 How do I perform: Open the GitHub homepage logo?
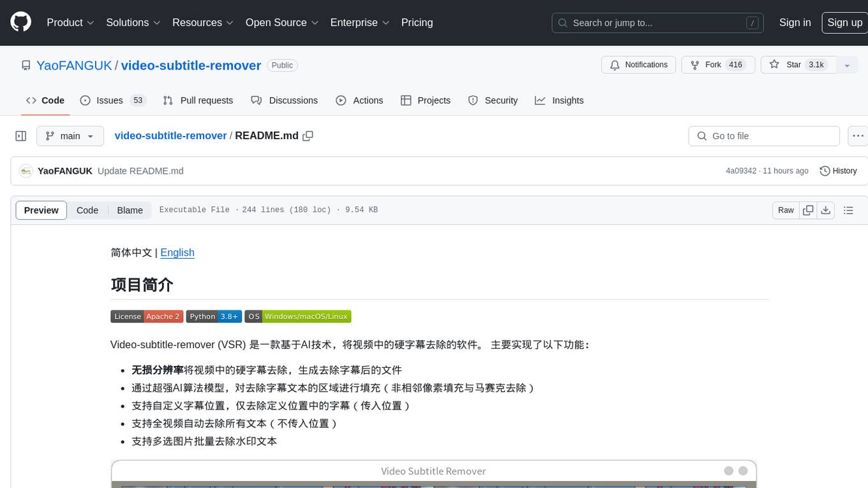tap(20, 22)
